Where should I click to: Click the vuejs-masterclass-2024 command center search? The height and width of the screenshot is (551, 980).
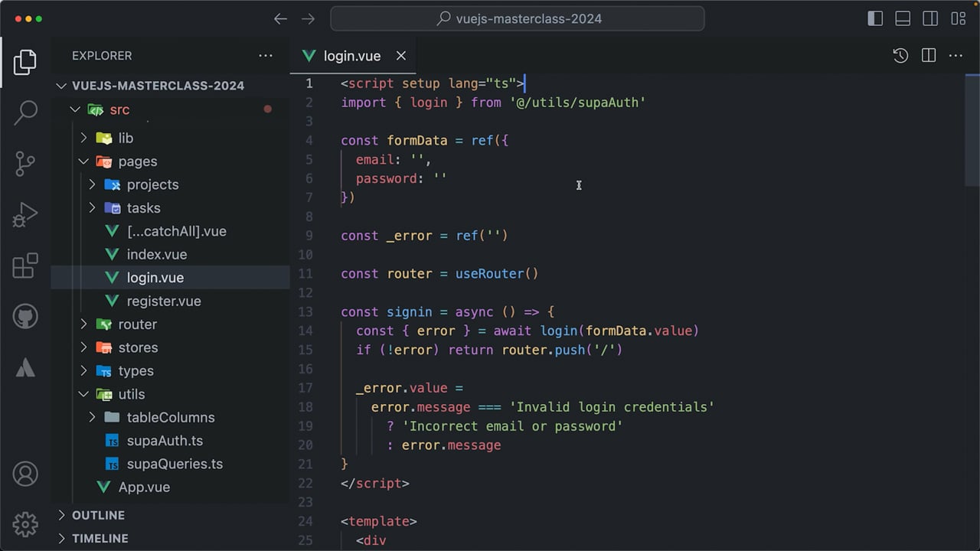coord(518,19)
